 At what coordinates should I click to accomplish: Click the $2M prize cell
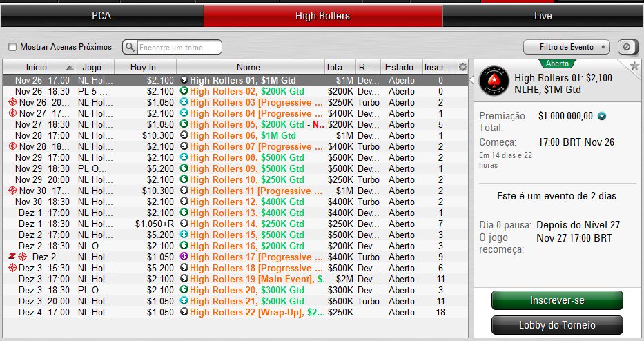point(345,279)
